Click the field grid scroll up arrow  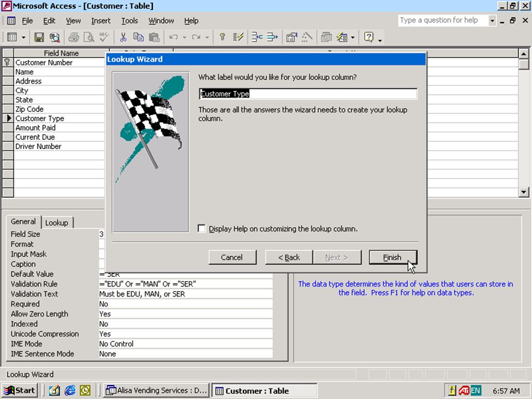click(524, 54)
